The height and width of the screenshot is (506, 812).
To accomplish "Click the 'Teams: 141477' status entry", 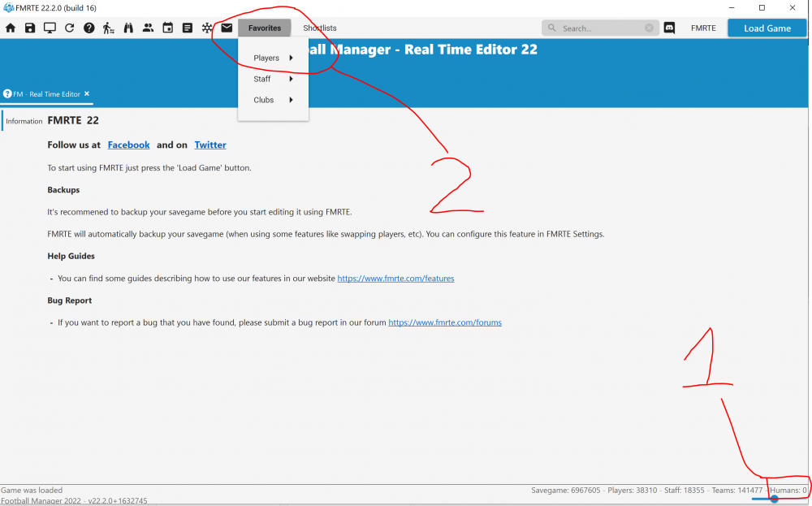I will pyautogui.click(x=737, y=490).
